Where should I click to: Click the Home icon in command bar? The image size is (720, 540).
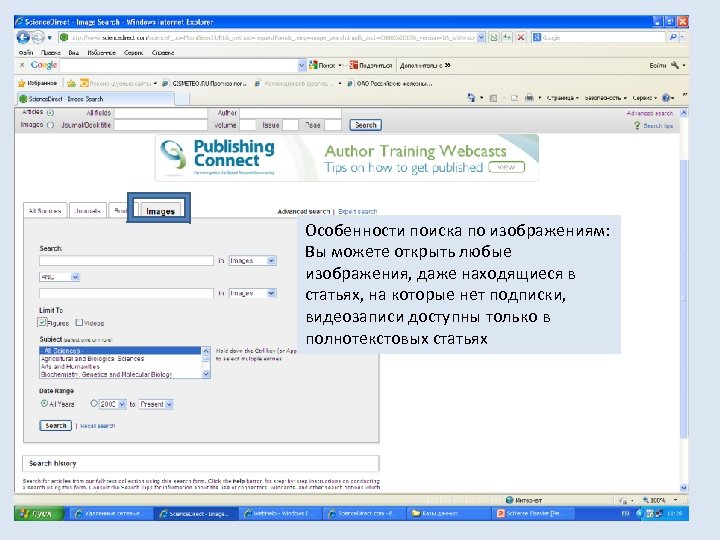point(471,97)
